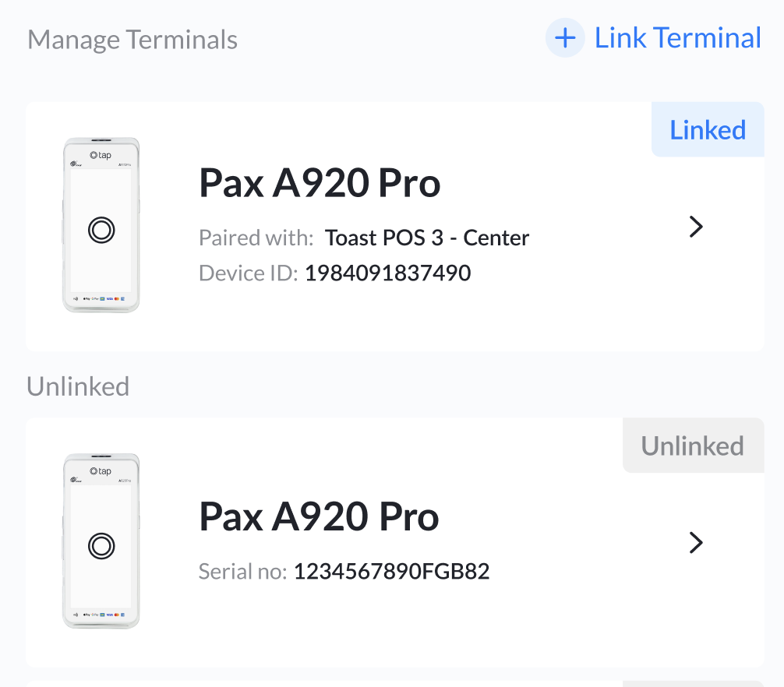Select serial number 1234567890FGB82
The height and width of the screenshot is (687, 784).
391,572
